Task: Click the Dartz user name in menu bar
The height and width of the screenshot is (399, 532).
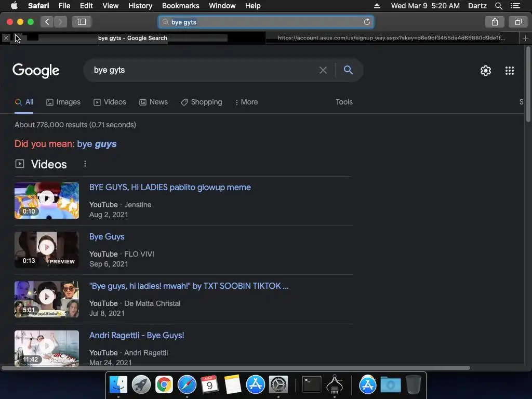Action: [477, 6]
